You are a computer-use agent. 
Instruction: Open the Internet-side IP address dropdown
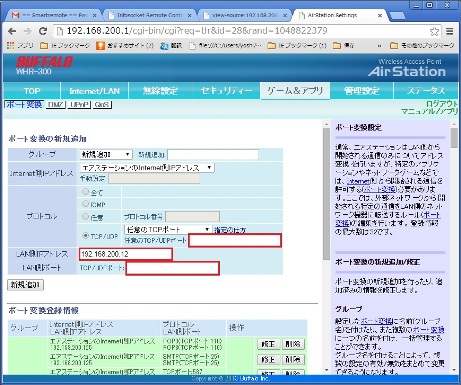point(147,168)
